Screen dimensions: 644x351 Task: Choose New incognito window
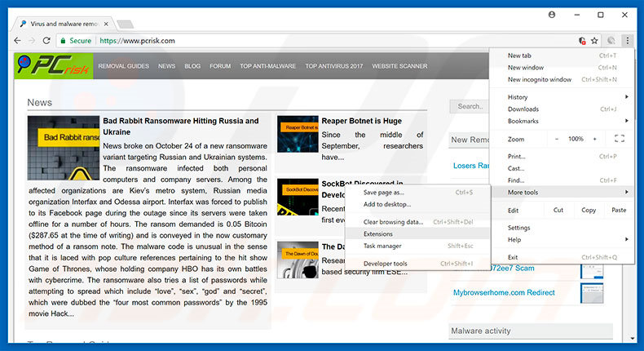562,79
